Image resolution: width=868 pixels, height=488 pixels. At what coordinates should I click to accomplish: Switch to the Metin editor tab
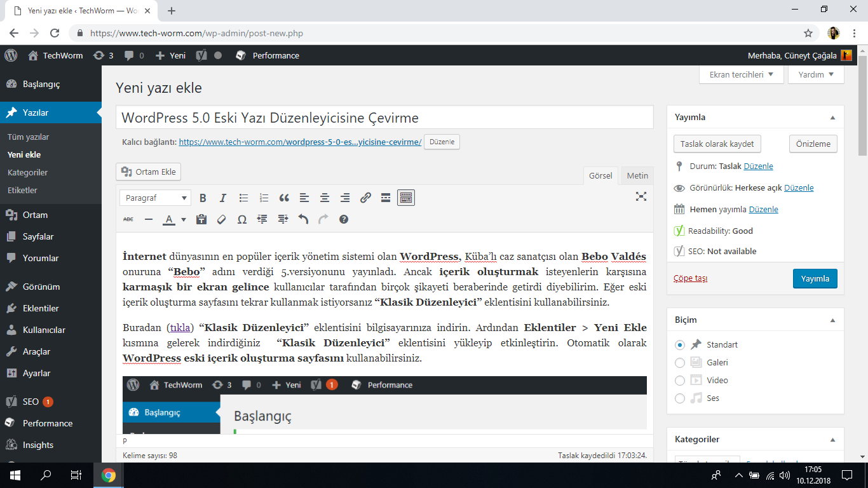637,175
